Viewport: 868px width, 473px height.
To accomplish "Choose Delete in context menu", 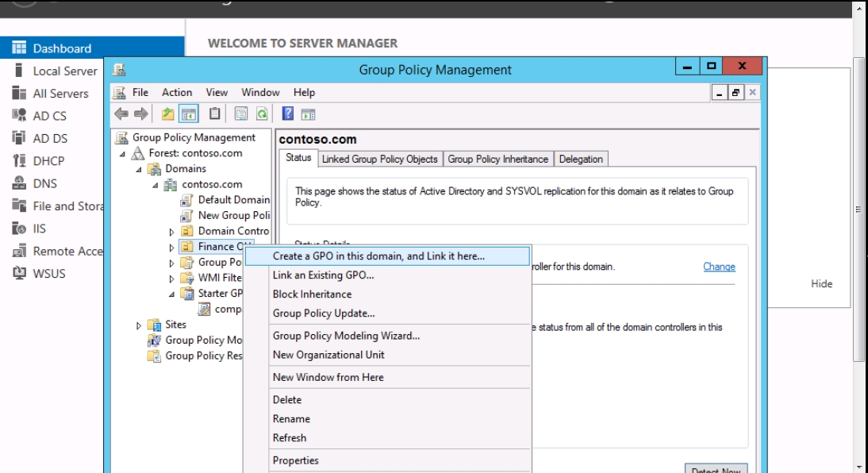I will point(387,400).
